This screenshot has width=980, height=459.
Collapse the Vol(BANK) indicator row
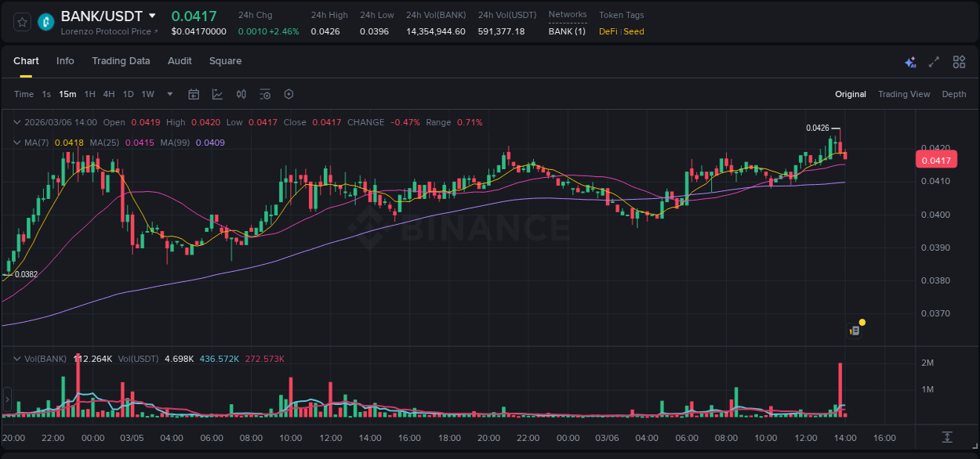point(16,359)
